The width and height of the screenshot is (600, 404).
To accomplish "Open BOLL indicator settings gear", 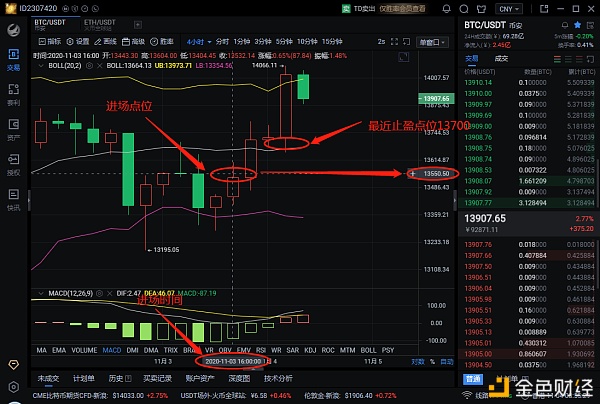I will [89, 66].
